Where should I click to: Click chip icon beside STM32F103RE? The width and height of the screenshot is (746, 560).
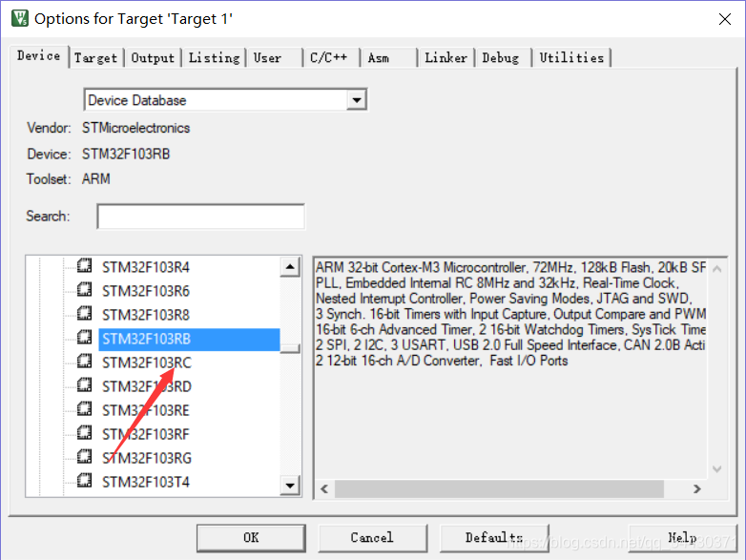(x=84, y=408)
